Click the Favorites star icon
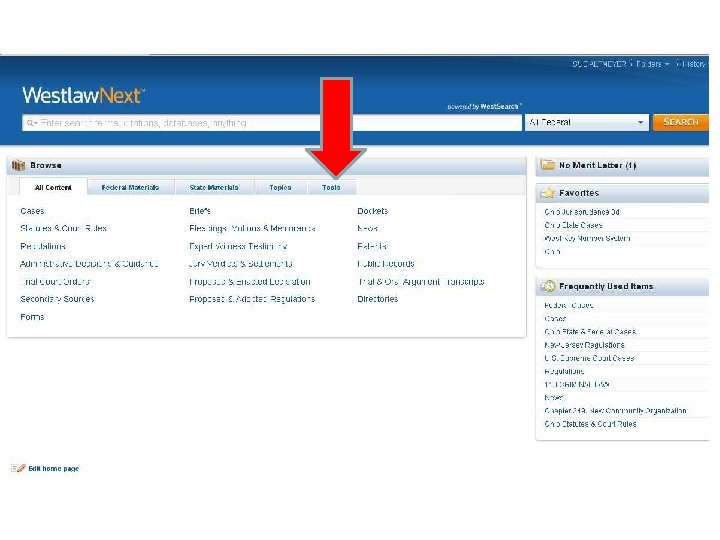The image size is (720, 540). pyautogui.click(x=548, y=193)
